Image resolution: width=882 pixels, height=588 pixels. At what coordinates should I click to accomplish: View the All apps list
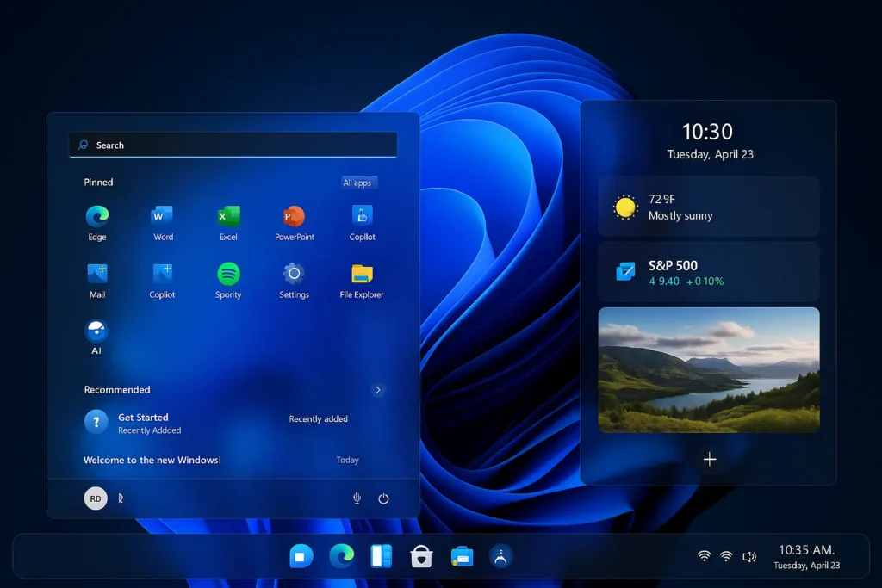pyautogui.click(x=358, y=182)
